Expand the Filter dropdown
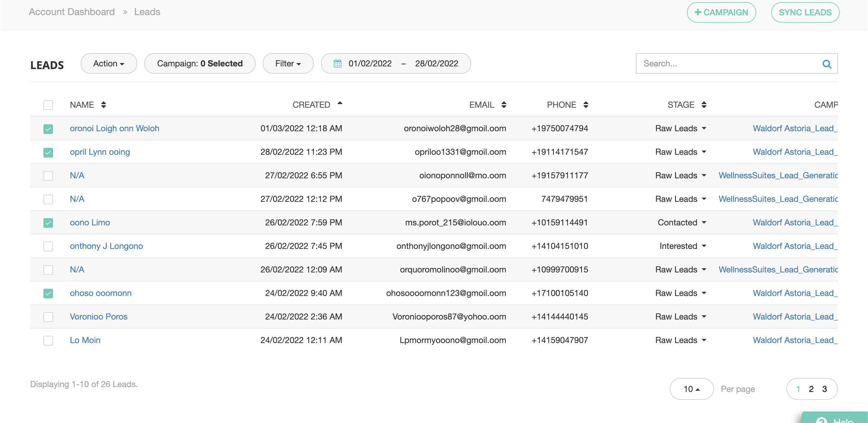868x423 pixels. coord(288,63)
